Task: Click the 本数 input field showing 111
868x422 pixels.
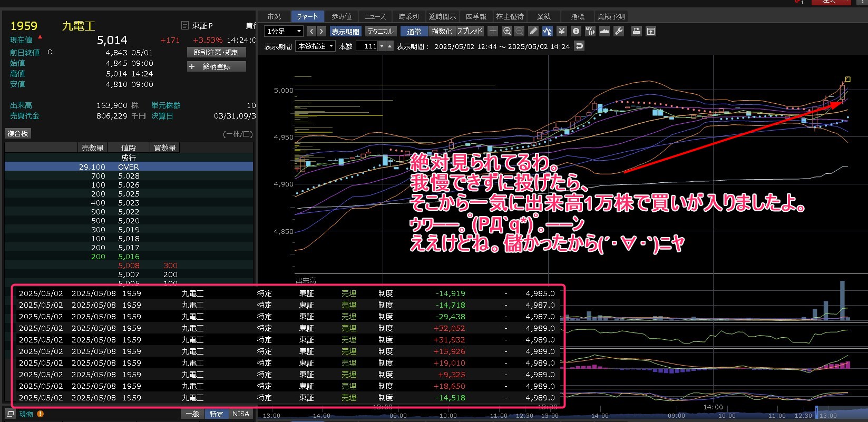Action: (367, 46)
